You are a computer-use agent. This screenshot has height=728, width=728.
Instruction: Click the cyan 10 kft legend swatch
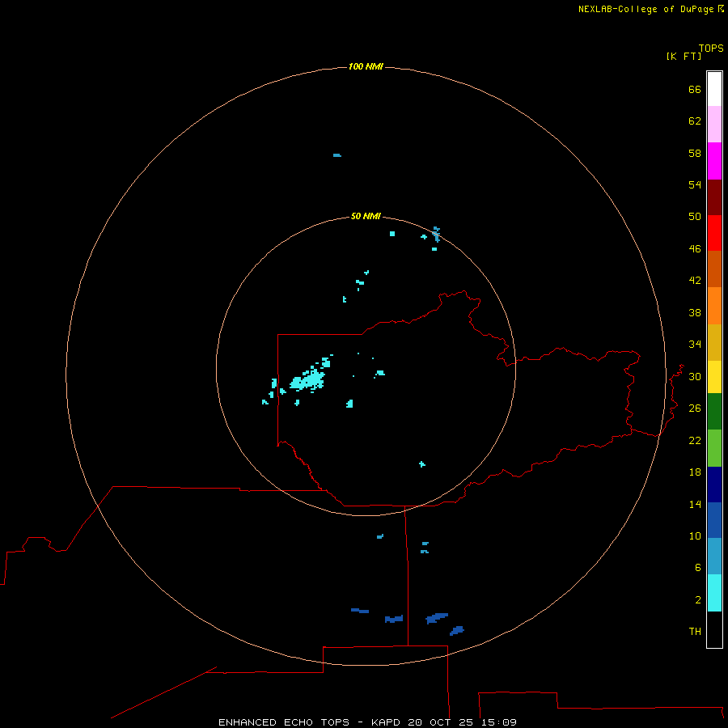pos(714,593)
